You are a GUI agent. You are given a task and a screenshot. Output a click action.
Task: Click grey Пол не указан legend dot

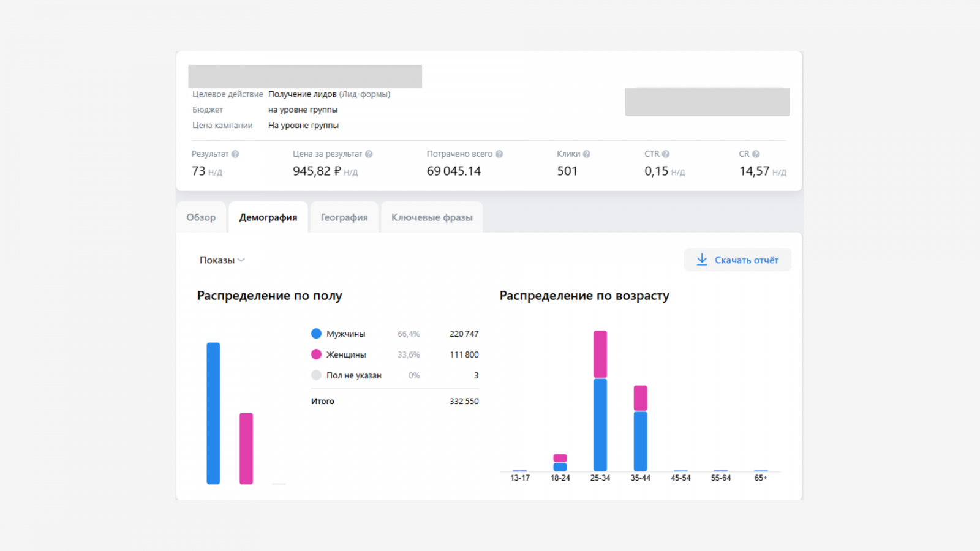316,375
